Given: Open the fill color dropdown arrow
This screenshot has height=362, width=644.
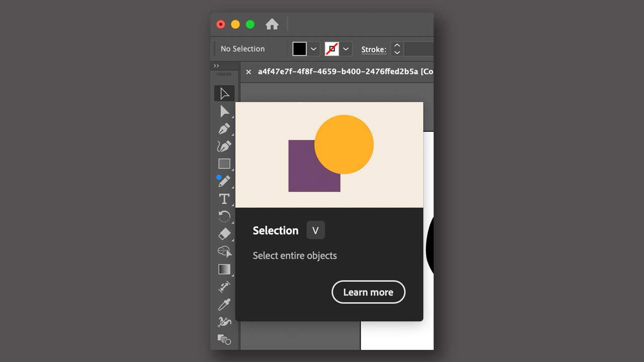Looking at the screenshot, I should (x=313, y=49).
